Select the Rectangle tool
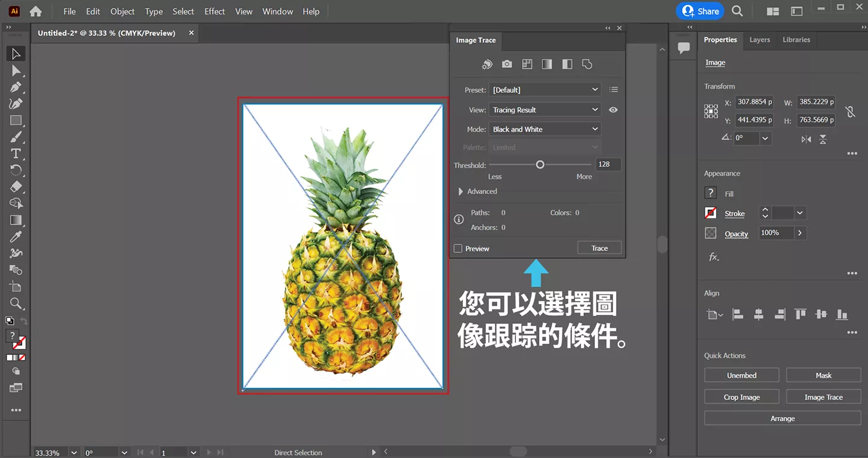The image size is (868, 458). pyautogui.click(x=16, y=120)
